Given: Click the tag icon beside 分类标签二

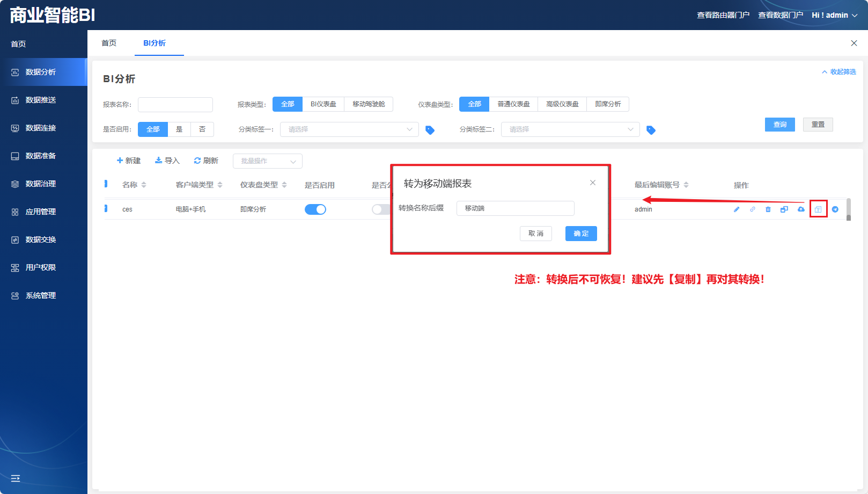Looking at the screenshot, I should point(651,130).
